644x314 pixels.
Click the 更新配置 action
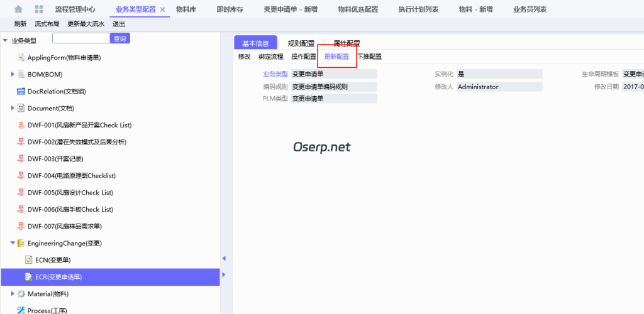pos(337,57)
